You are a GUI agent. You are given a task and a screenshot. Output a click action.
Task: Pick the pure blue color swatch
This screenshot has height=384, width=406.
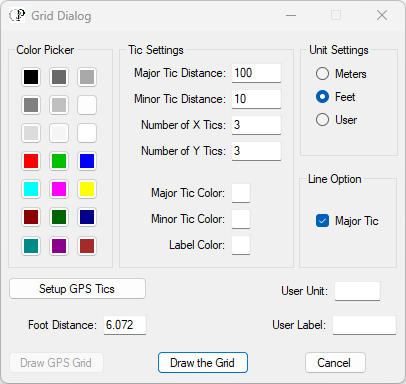87,161
